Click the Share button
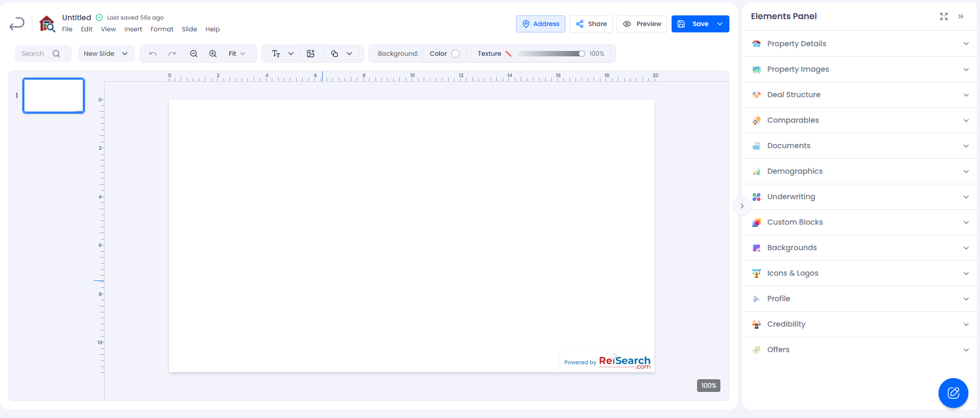The height and width of the screenshot is (418, 980). [591, 24]
